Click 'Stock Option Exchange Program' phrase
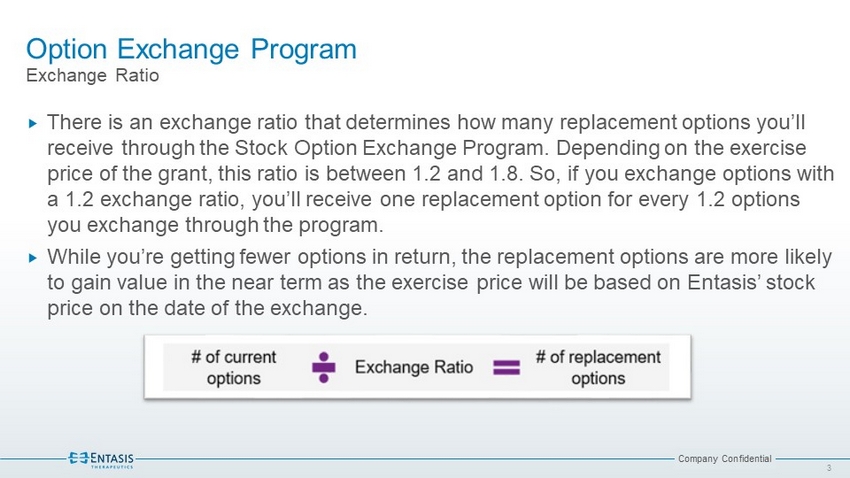The image size is (850, 478). click(389, 148)
